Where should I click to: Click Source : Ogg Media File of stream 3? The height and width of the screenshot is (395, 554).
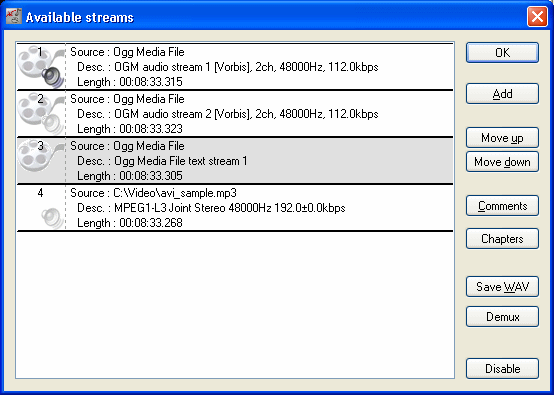pos(127,146)
